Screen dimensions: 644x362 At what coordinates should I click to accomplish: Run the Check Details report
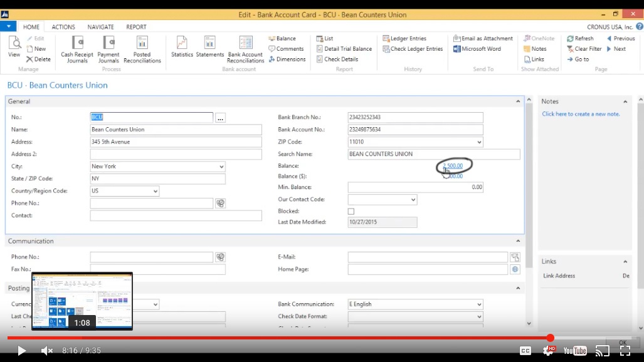tap(337, 59)
